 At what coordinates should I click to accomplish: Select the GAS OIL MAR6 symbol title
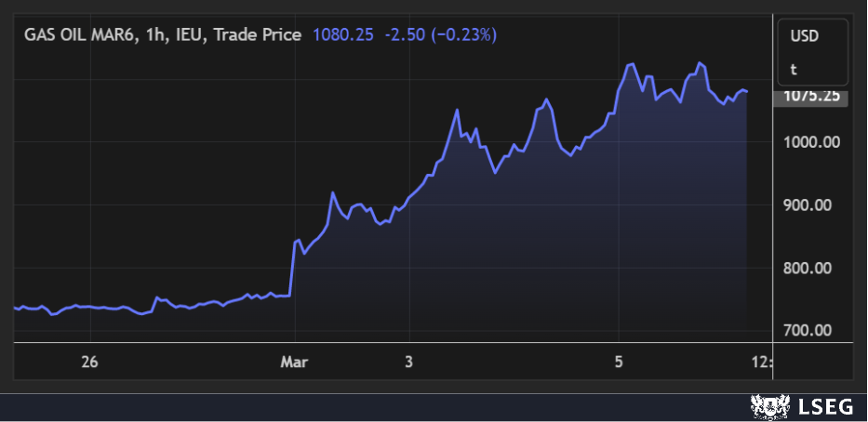83,34
